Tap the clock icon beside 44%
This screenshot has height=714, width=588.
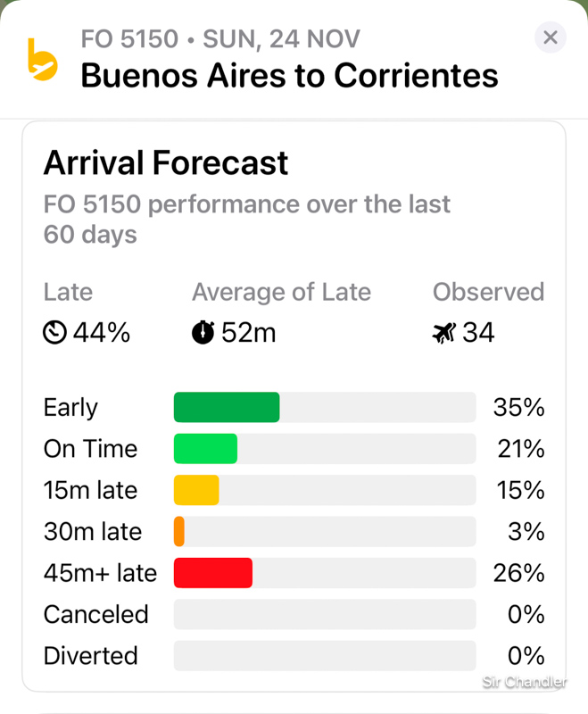54,333
